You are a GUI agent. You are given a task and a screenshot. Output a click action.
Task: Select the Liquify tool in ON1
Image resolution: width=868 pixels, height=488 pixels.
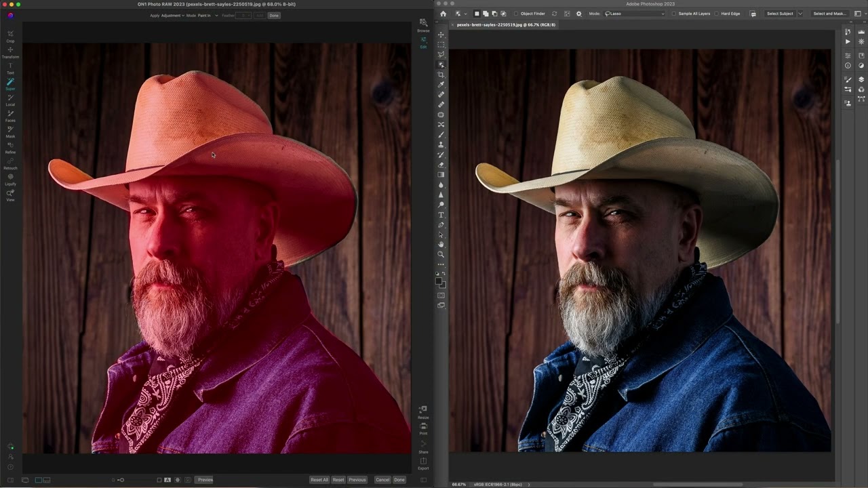point(10,179)
